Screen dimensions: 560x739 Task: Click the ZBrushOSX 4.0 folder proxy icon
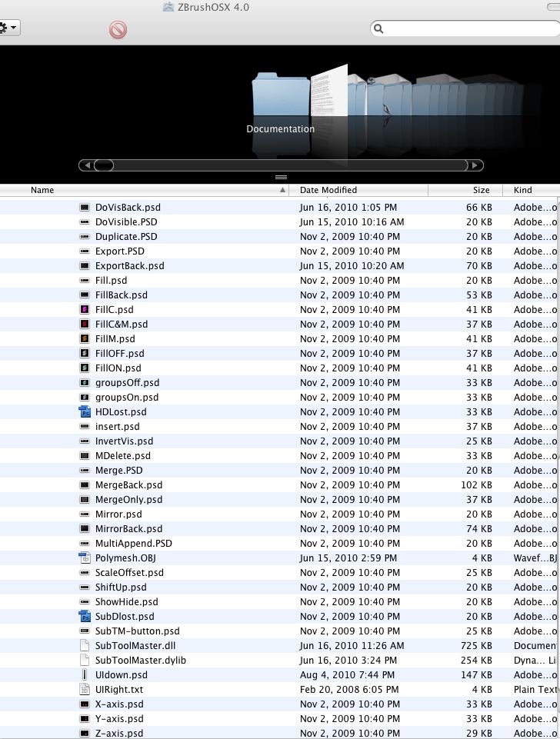(168, 7)
